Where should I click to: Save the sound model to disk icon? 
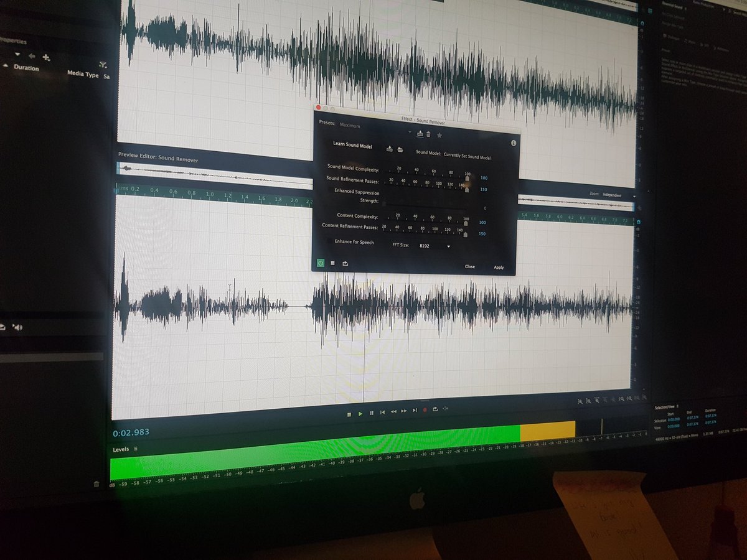[x=390, y=148]
